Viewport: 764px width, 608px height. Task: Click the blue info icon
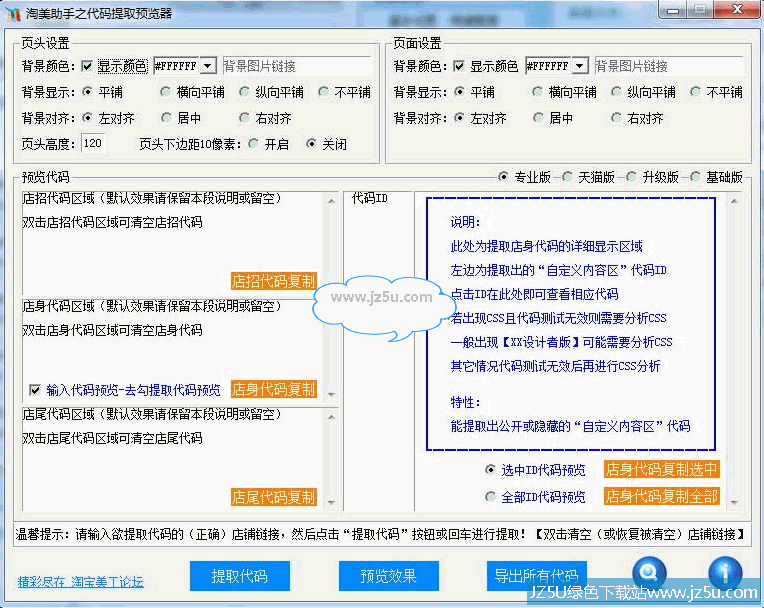pos(725,573)
